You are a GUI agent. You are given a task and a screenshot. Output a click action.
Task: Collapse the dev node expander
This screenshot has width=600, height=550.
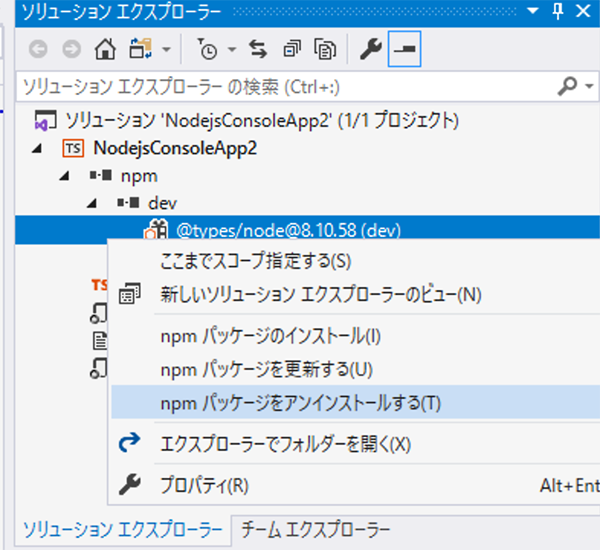click(x=92, y=203)
